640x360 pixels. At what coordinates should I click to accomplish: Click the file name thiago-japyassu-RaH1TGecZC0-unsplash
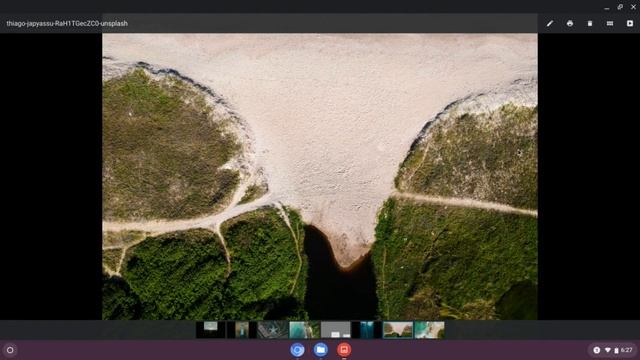coord(67,23)
